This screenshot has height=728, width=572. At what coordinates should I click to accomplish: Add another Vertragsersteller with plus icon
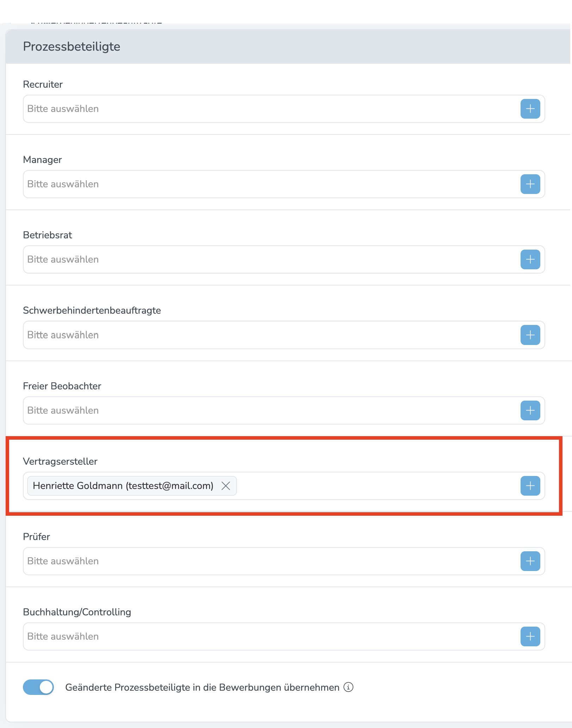pos(530,486)
